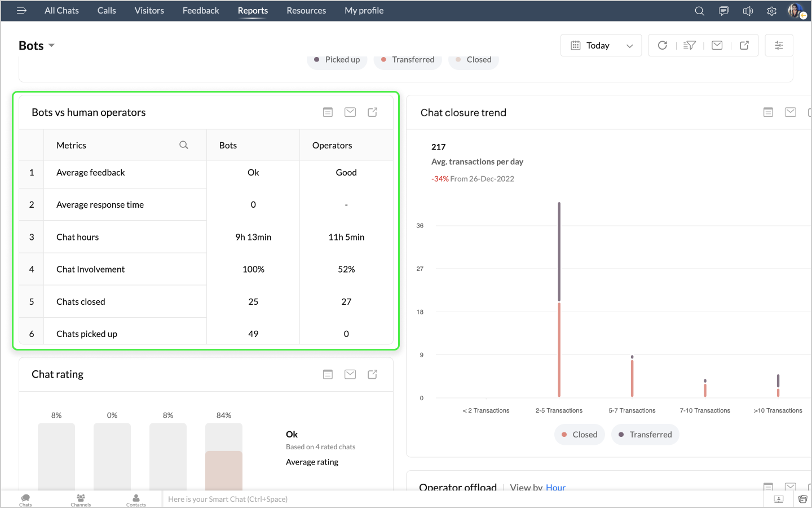Toggle Closed series in Chat closure trend

(x=579, y=435)
